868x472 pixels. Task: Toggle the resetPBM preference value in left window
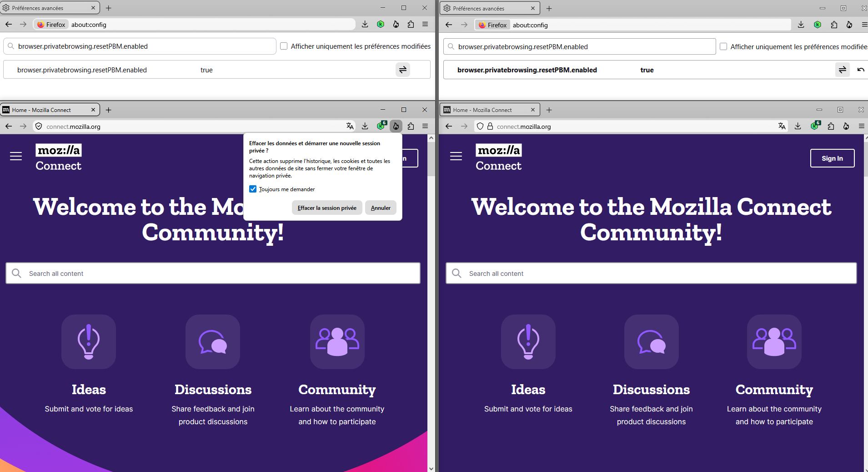[x=403, y=70]
